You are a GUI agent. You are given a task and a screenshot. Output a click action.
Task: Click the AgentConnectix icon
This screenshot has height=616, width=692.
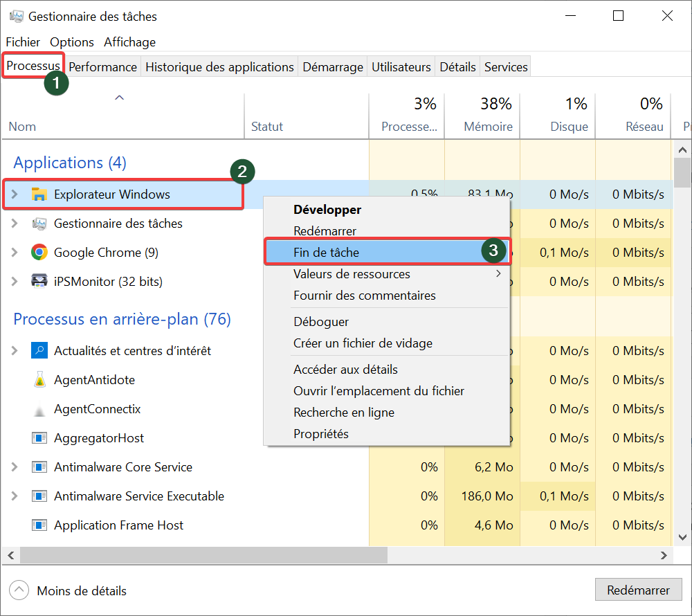(39, 410)
